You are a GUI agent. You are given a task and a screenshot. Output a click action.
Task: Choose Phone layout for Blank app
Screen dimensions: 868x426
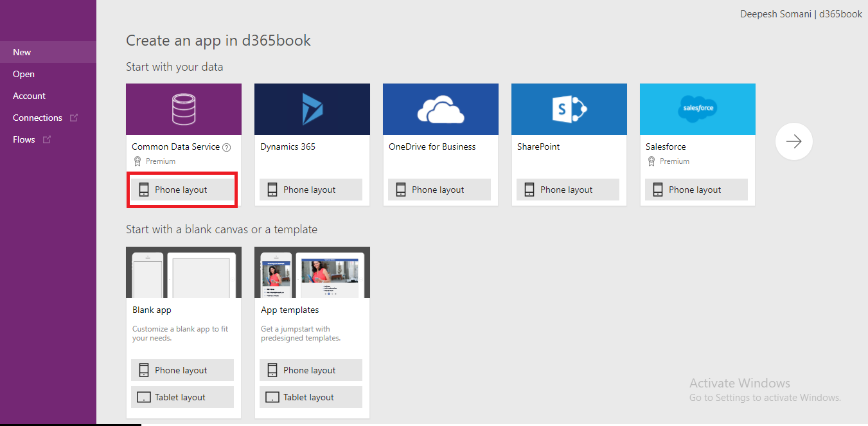point(182,370)
